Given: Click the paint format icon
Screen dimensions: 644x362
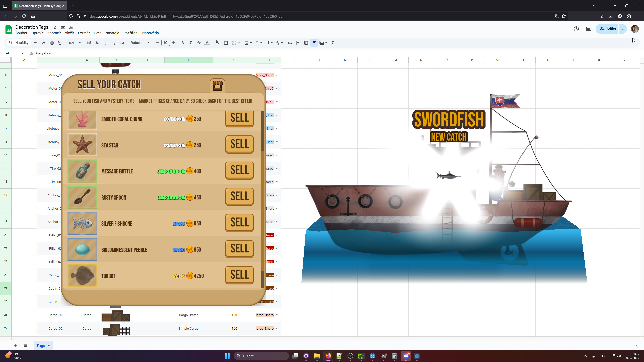Looking at the screenshot, I should [60, 43].
